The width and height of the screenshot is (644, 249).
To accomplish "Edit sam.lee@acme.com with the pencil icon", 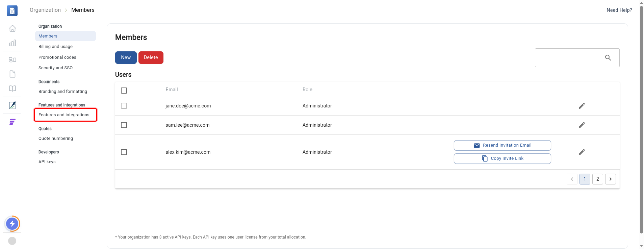I will (582, 125).
